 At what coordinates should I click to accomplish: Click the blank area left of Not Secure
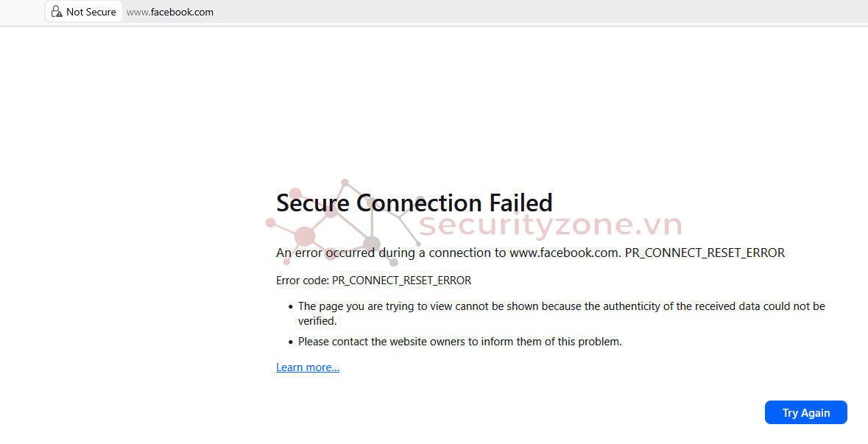(x=22, y=12)
